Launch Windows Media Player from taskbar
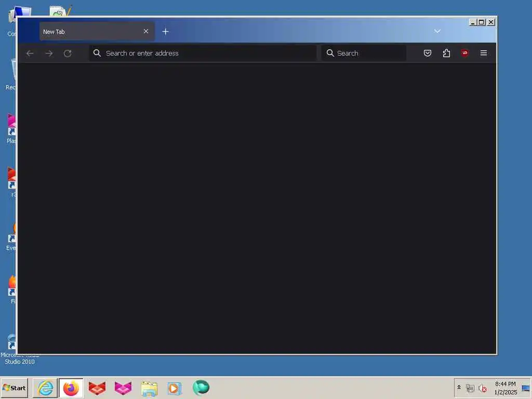The height and width of the screenshot is (399, 532). 175,389
